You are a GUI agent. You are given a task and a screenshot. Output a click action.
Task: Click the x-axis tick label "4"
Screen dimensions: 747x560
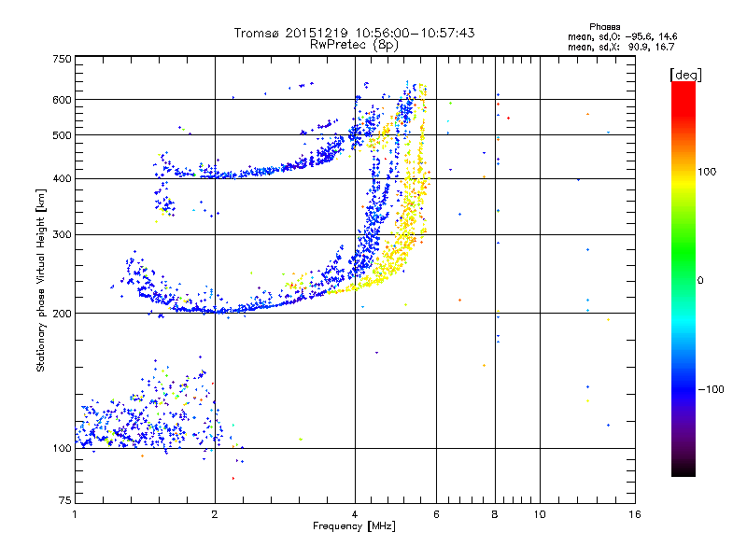355,514
